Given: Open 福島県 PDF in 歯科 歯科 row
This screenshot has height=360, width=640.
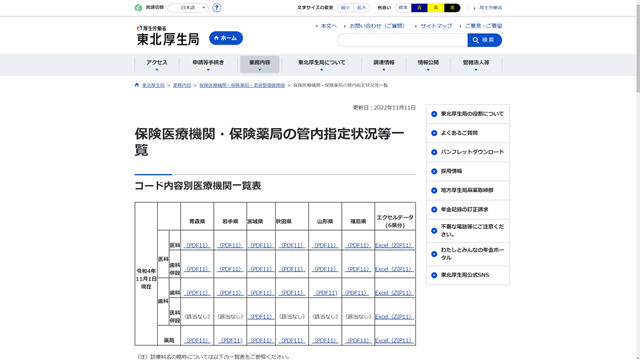Looking at the screenshot, I should 356,293.
